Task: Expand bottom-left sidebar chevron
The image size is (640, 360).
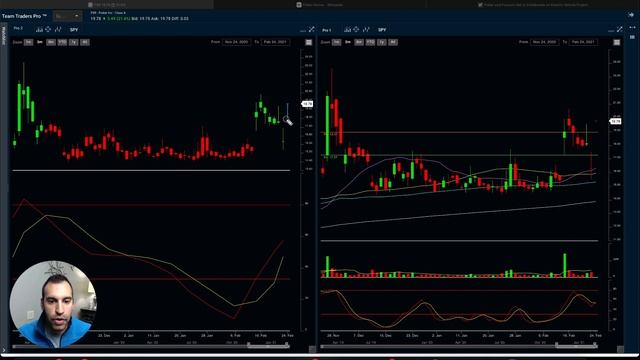Action: point(4,350)
